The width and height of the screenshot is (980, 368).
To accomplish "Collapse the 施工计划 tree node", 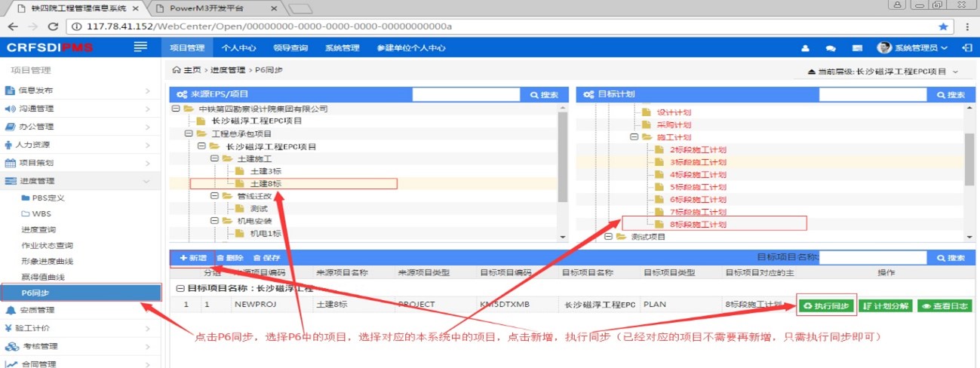I will 633,137.
